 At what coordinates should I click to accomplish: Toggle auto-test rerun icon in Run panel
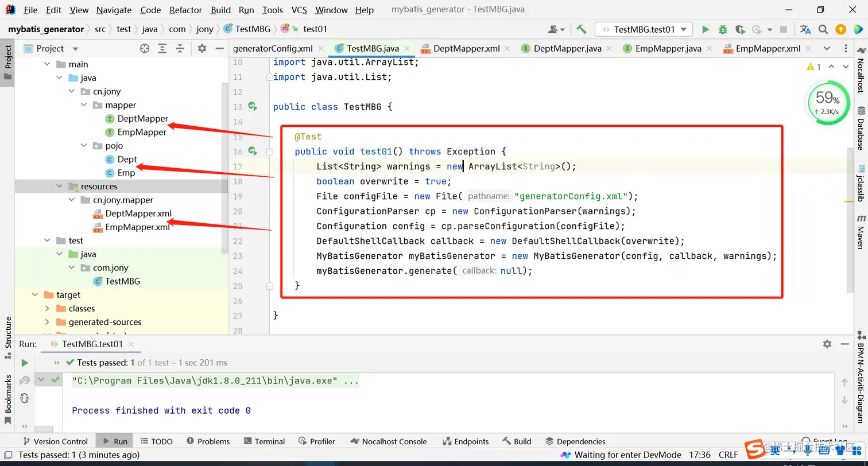(25, 398)
